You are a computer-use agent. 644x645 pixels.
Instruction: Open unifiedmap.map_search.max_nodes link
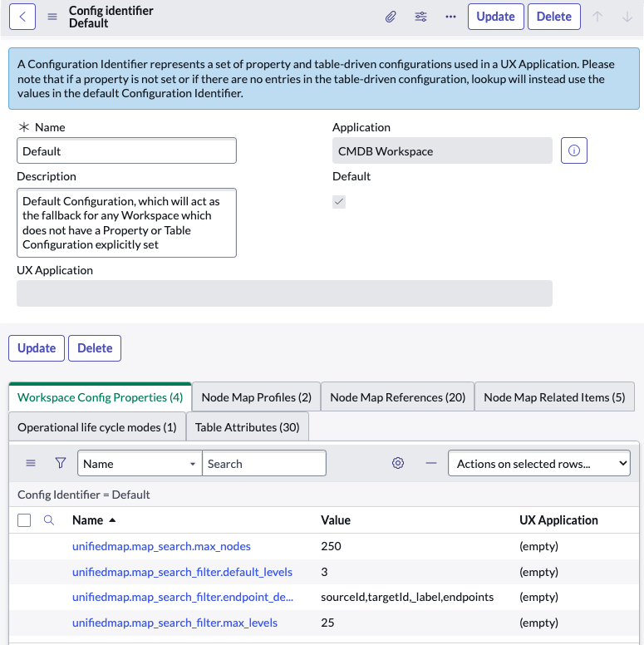tap(161, 546)
